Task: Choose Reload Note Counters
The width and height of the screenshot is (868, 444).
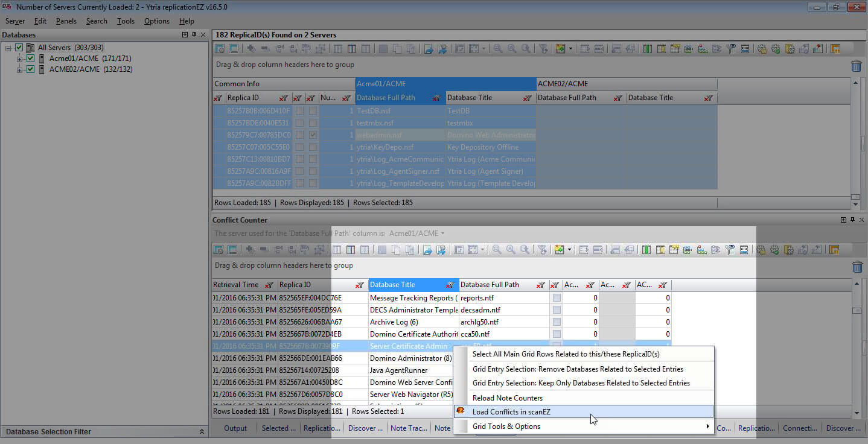Action: [x=584, y=398]
